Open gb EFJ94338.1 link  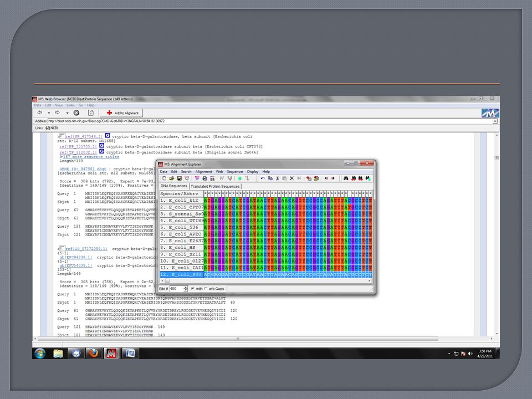[x=76, y=258]
